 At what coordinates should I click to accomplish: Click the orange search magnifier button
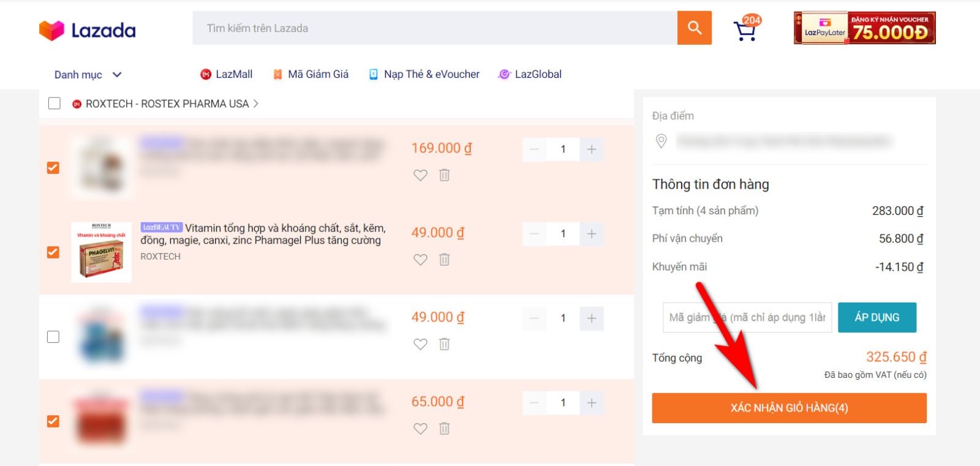[x=695, y=28]
